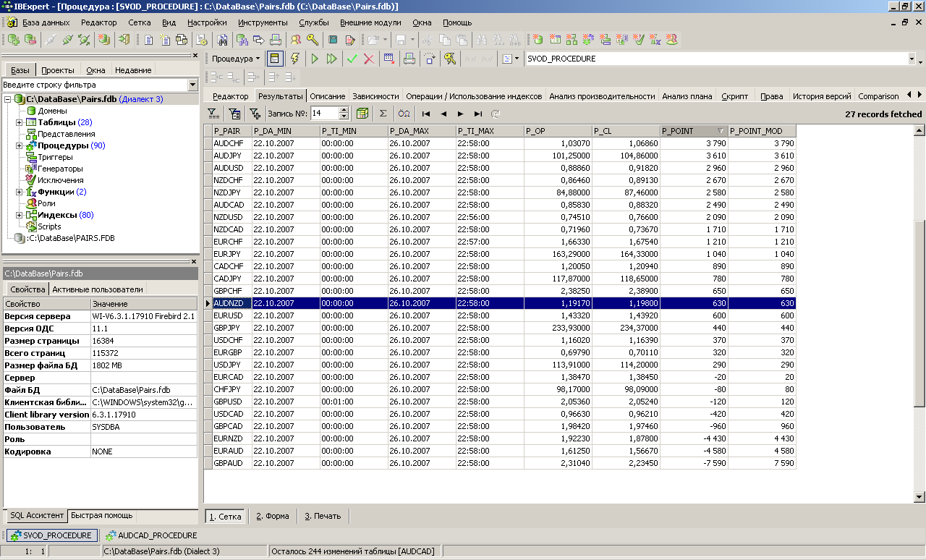This screenshot has width=926, height=560.
Task: Expand the Процедуры (90) tree node
Action: pyautogui.click(x=20, y=145)
